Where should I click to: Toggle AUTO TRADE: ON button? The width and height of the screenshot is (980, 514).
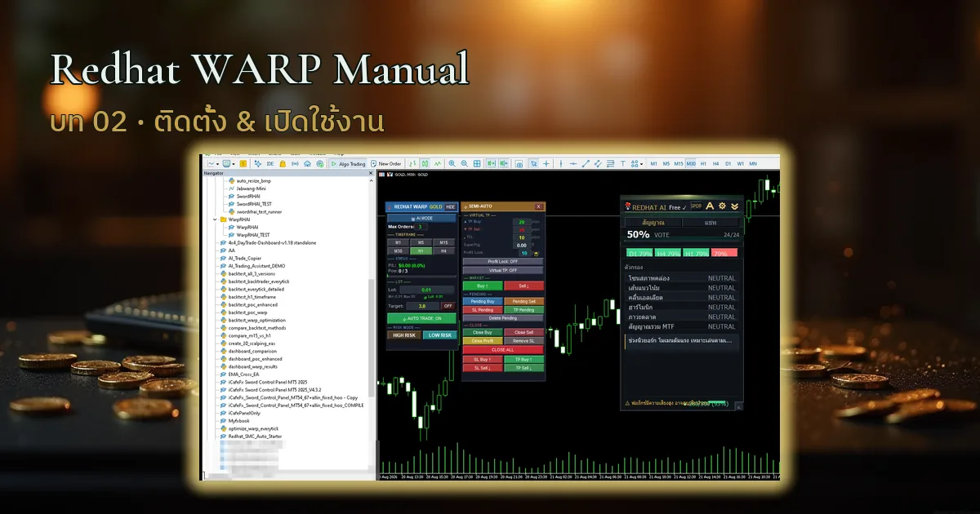(421, 318)
